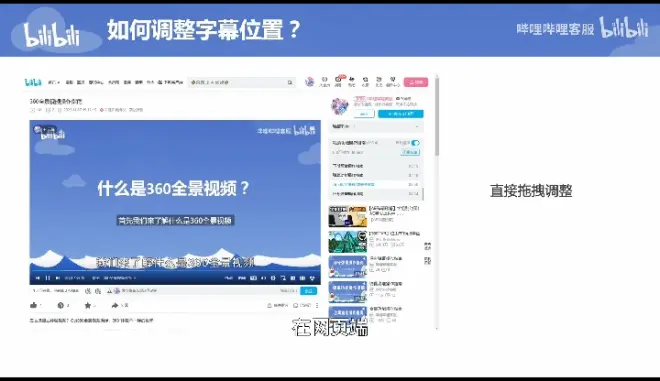Image resolution: width=660 pixels, height=381 pixels.
Task: Click the blue follow button under the uploader name
Action: [x=401, y=114]
